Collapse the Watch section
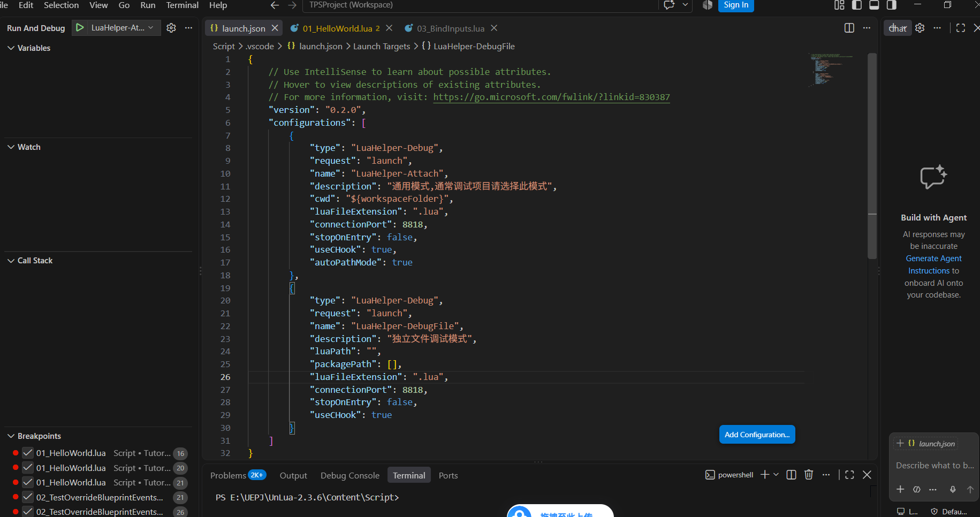 (x=11, y=147)
